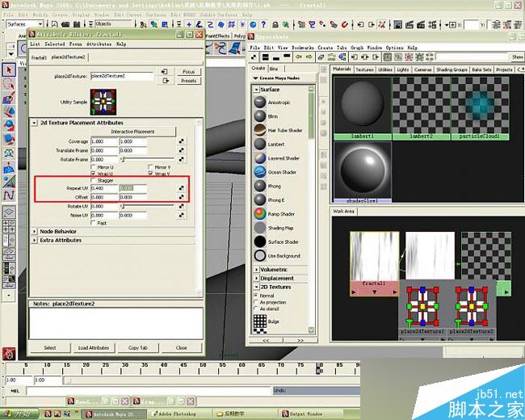
Task: Click go to output connection icon below it
Action: 166,81
